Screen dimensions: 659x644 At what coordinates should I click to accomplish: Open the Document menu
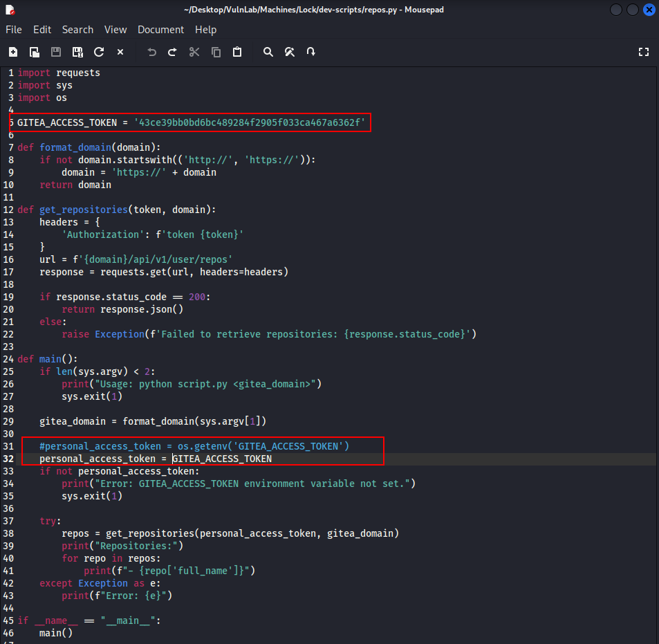coord(160,30)
